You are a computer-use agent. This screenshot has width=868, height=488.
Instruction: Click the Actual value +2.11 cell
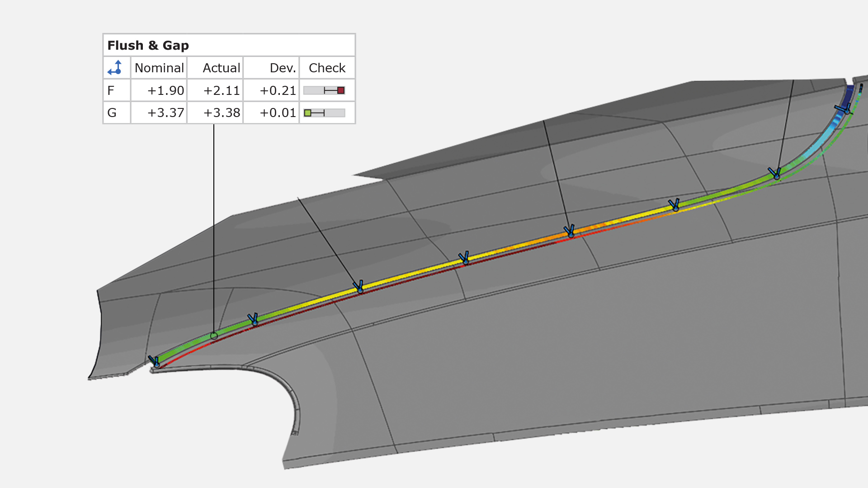coord(221,90)
